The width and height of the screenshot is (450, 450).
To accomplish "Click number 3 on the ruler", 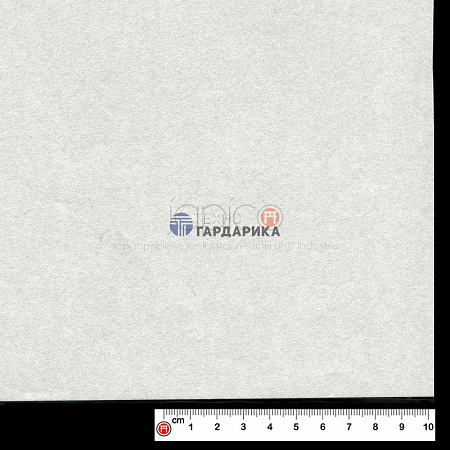I will pos(244,427).
